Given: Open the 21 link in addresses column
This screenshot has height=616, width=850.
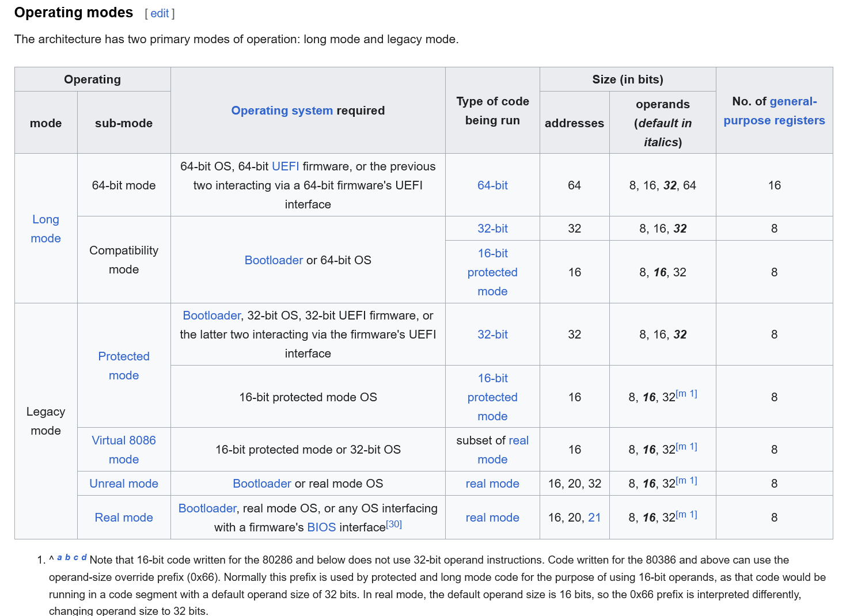Looking at the screenshot, I should [x=594, y=518].
